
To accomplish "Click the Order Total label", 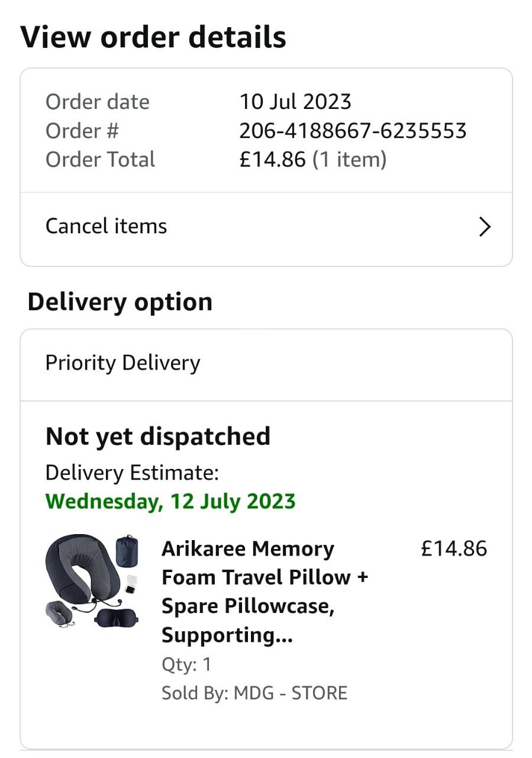I will (100, 159).
